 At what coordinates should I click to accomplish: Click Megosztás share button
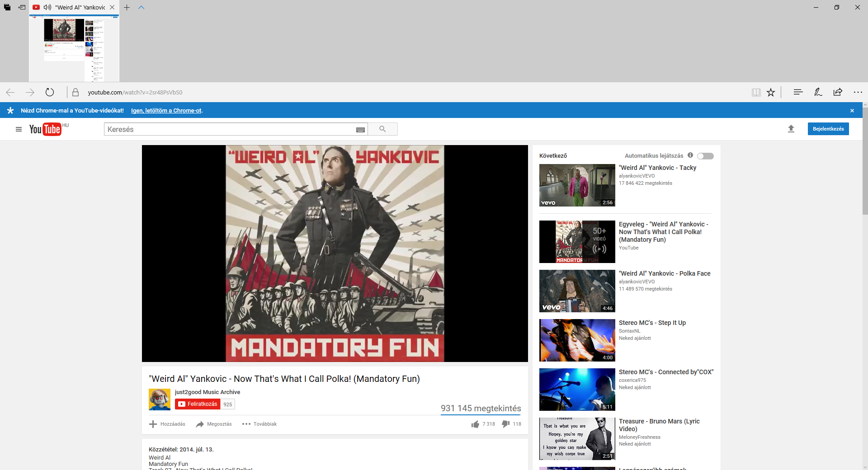(214, 424)
